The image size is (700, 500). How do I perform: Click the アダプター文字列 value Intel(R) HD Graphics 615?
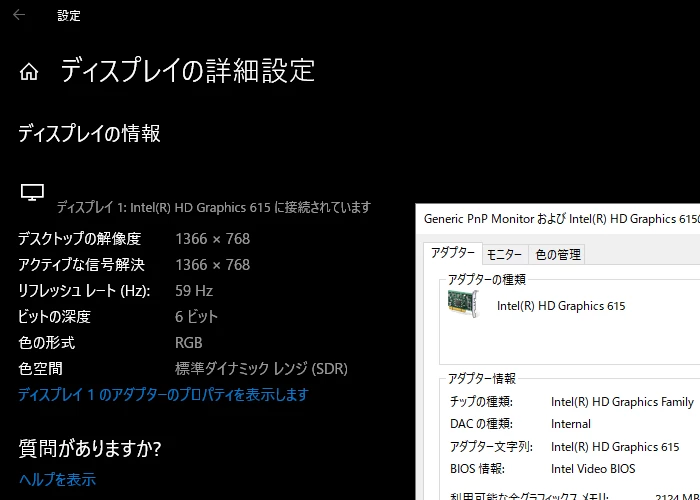(x=615, y=447)
